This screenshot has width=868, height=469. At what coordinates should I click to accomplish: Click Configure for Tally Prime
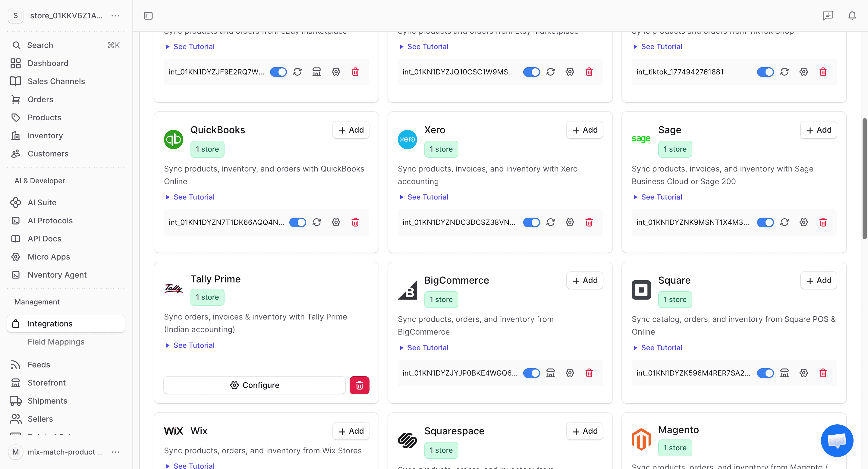(255, 385)
